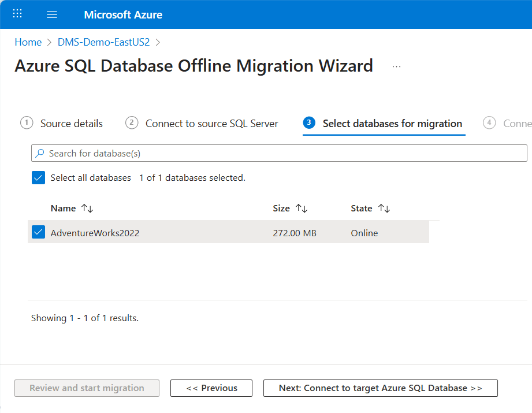
Task: Click the chevron after Home breadcrumb
Action: tap(48, 42)
